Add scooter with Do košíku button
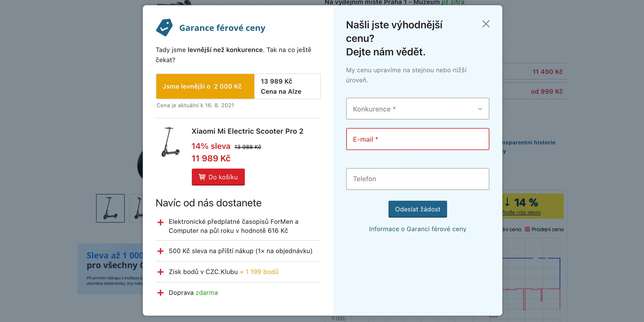The height and width of the screenshot is (322, 644). point(218,177)
